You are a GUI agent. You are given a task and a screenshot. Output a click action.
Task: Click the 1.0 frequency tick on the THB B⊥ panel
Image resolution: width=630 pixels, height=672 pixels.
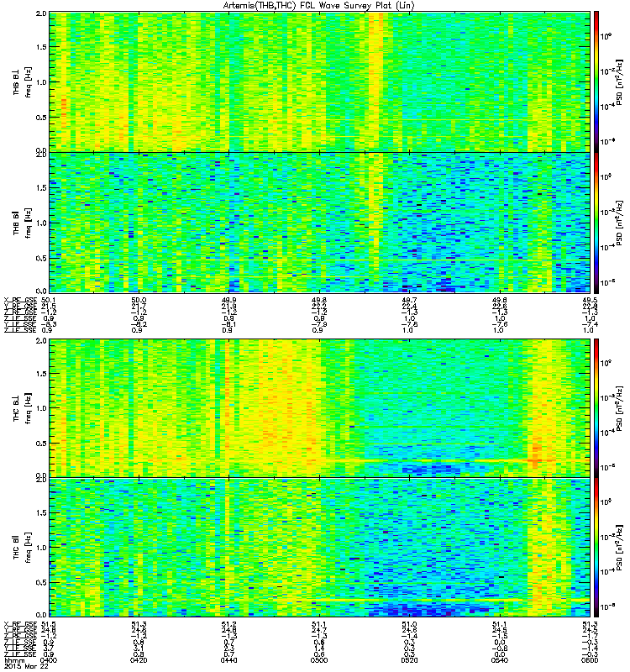tap(41, 82)
